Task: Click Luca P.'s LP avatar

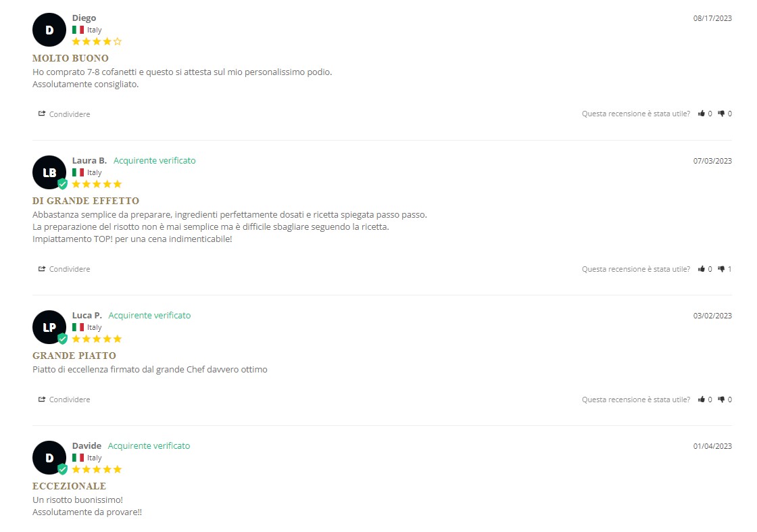Action: (49, 327)
